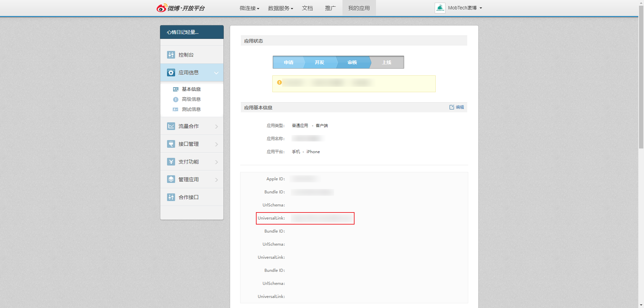Click the 测试信息 icon
This screenshot has width=644, height=308.
(175, 109)
